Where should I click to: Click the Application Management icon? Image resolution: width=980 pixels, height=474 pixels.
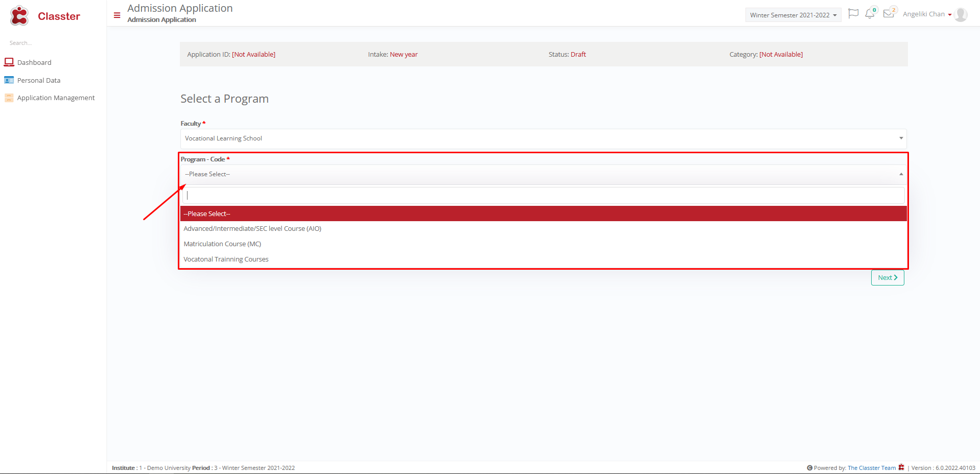point(9,98)
